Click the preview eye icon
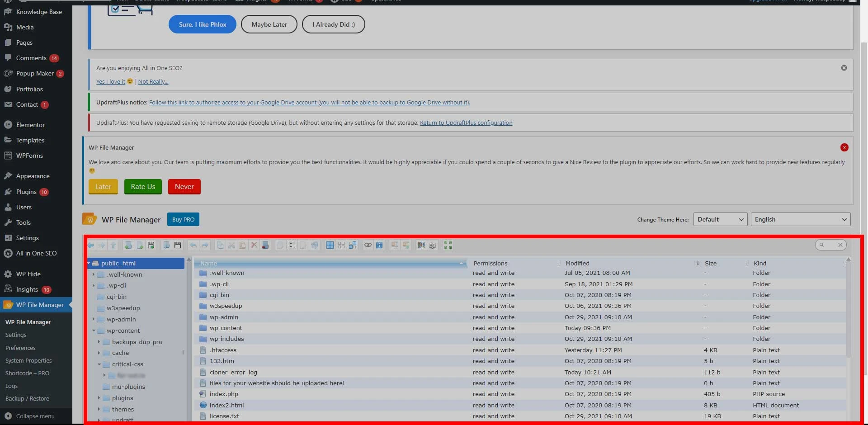868x425 pixels. (368, 245)
